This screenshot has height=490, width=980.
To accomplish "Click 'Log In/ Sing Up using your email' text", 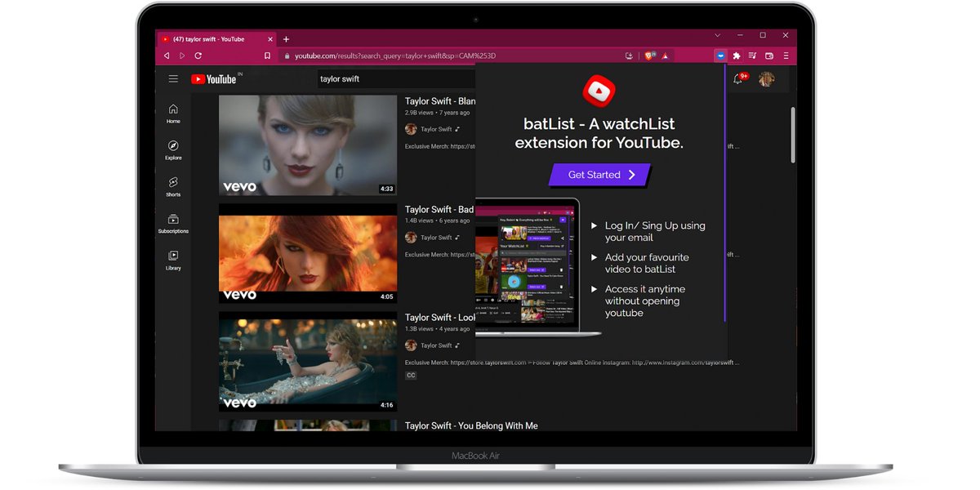I will 655,232.
